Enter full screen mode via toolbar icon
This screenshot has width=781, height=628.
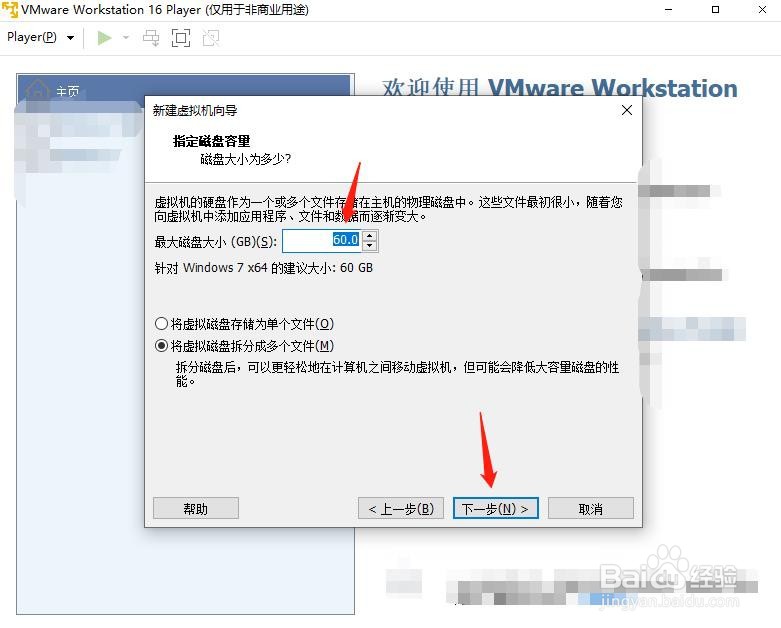(x=181, y=38)
